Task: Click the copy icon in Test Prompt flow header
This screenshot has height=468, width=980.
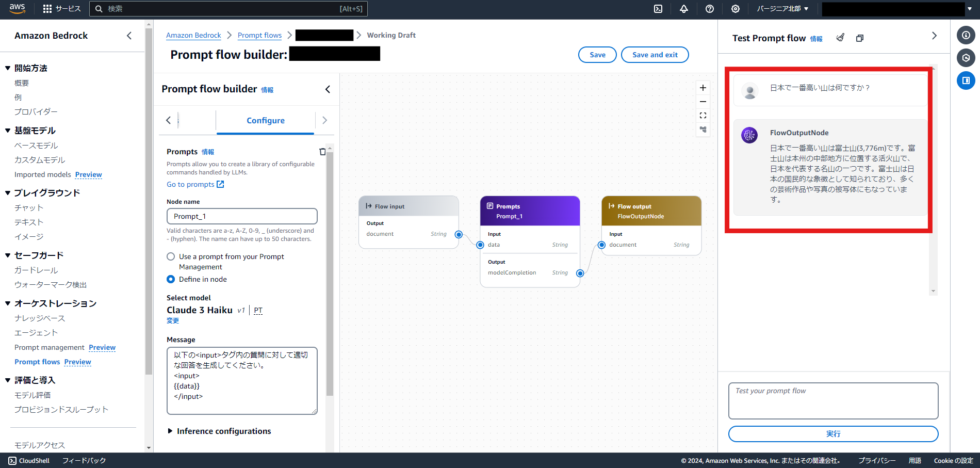Action: point(860,38)
